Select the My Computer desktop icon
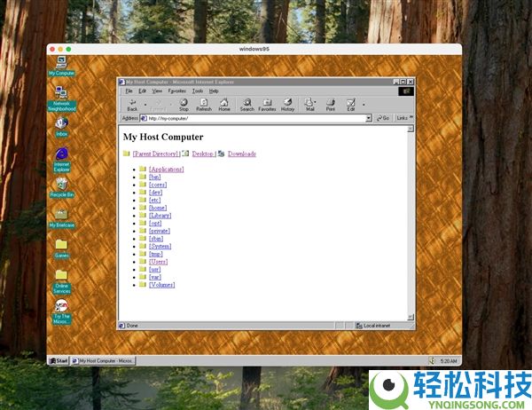532x410 pixels. (61, 67)
